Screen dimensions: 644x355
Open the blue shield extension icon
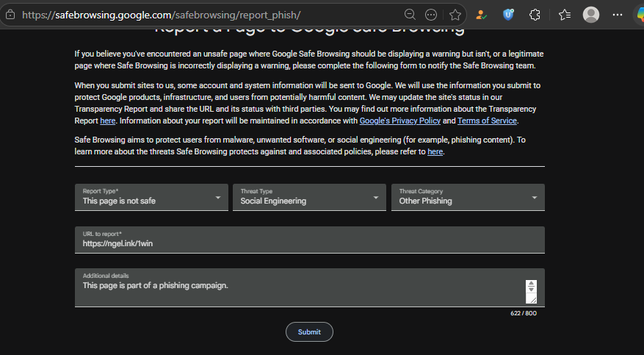pos(508,15)
